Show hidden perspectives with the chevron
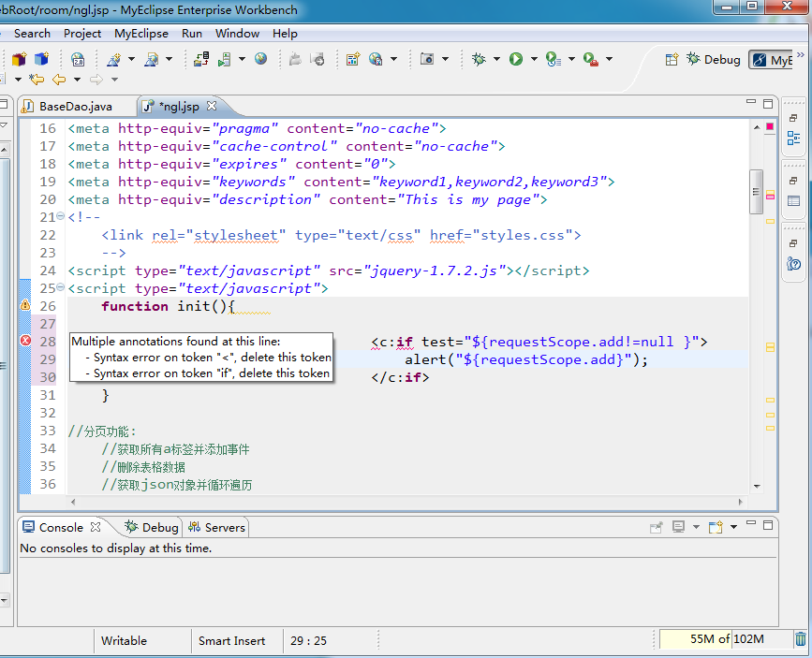 click(801, 54)
